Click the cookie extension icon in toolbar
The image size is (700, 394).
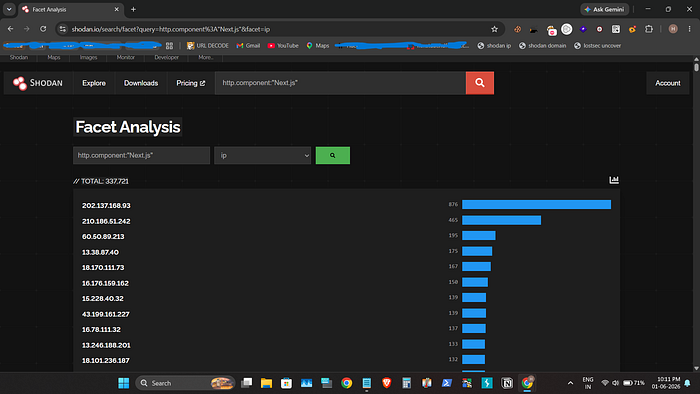point(517,29)
